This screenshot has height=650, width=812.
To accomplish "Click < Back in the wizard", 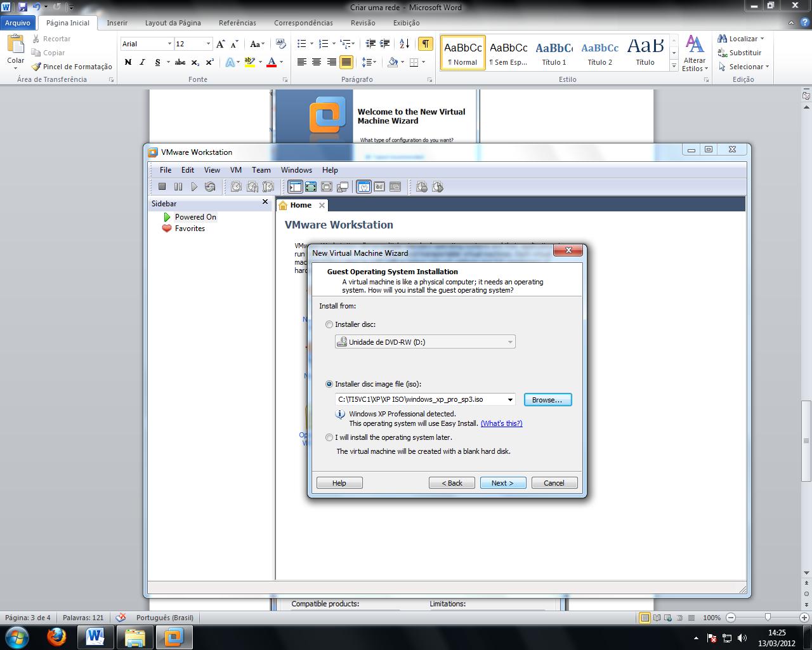I will tap(452, 483).
